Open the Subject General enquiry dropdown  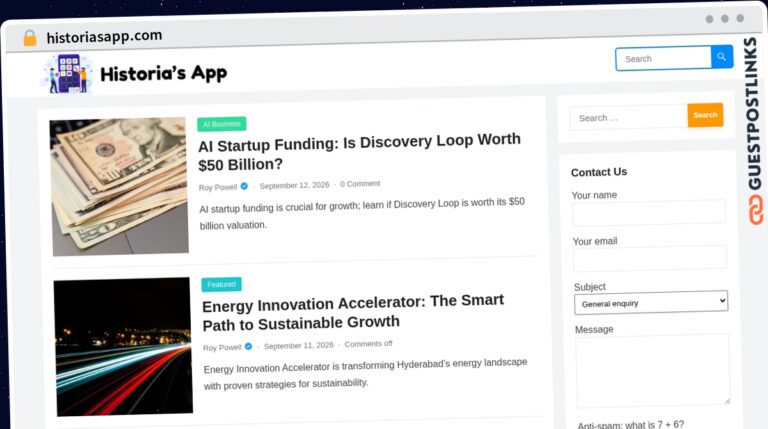[650, 303]
